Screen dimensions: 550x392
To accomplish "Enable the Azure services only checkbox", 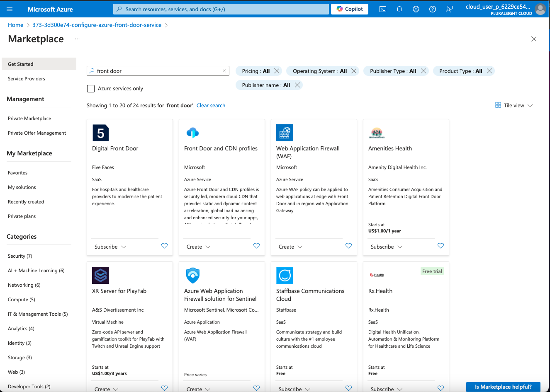I will point(91,88).
